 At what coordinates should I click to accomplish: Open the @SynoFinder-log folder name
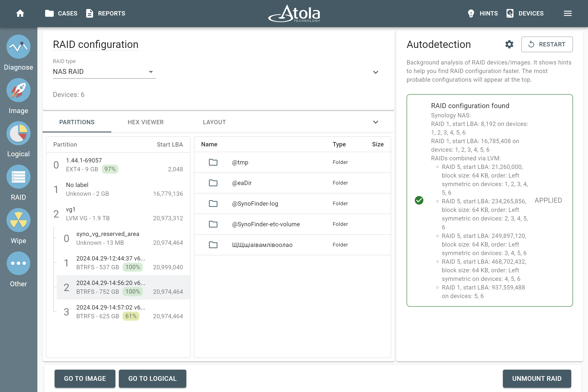[255, 204]
